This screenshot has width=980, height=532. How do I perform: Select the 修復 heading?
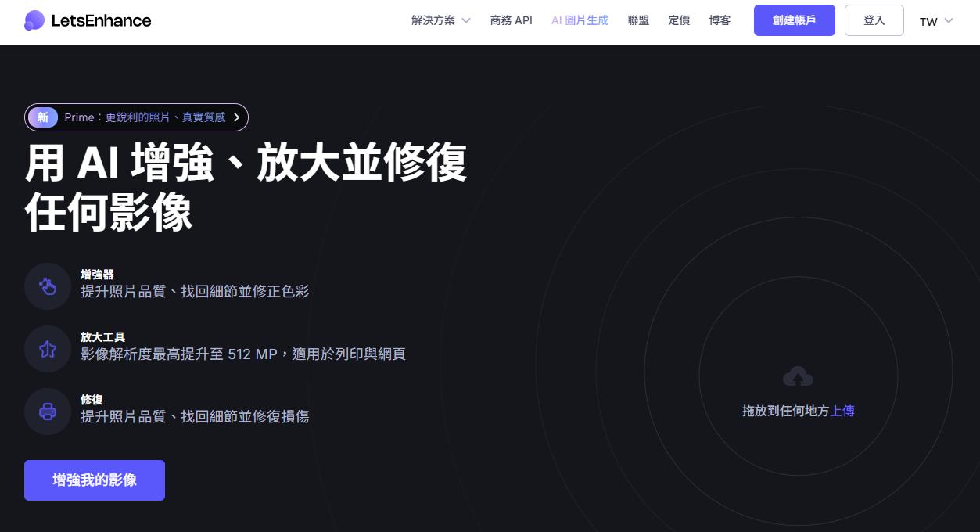click(x=92, y=400)
